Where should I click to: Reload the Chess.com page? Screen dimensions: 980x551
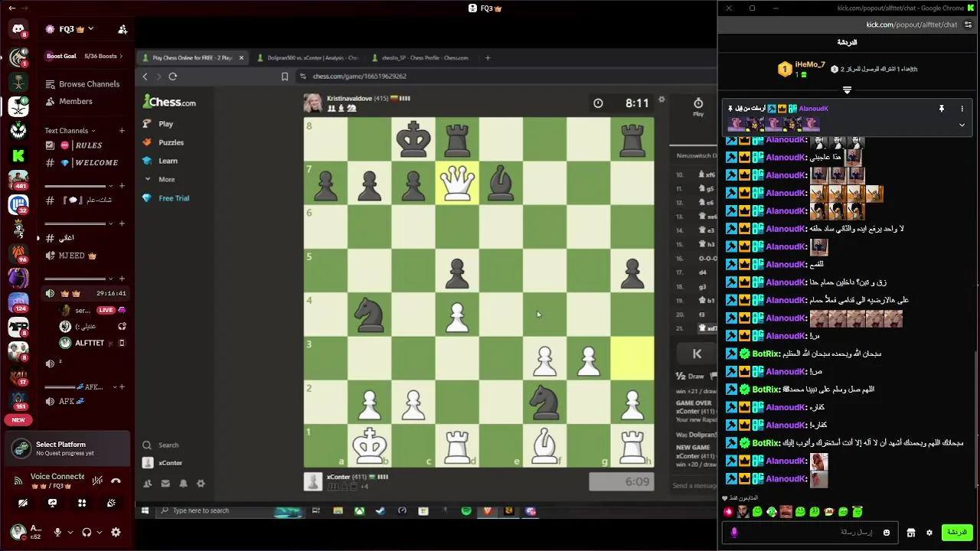tap(173, 77)
